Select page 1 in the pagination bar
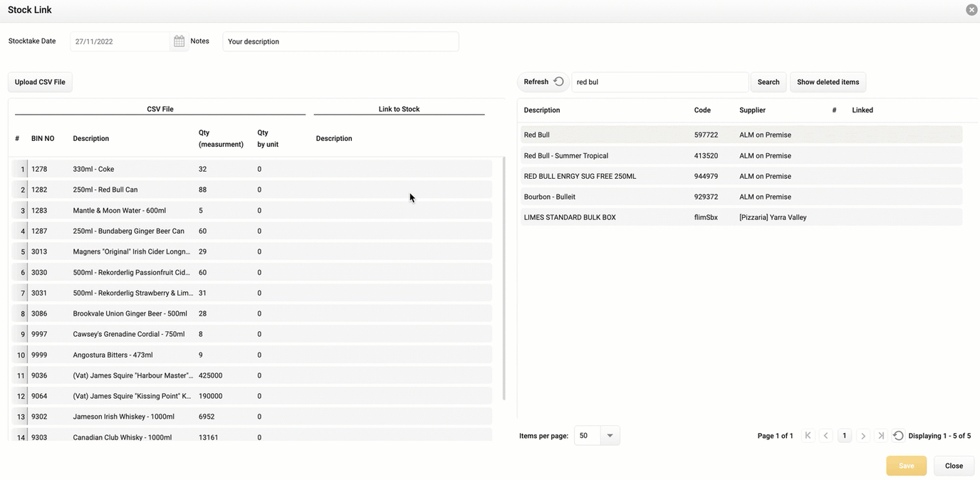Screen dimensions: 980x480 tap(845, 435)
